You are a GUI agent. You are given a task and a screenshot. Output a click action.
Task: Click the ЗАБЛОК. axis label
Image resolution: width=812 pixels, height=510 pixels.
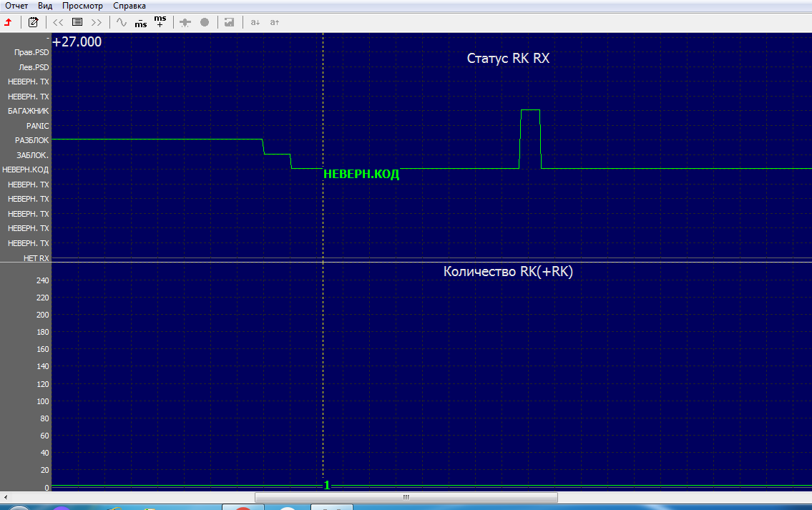pyautogui.click(x=33, y=155)
